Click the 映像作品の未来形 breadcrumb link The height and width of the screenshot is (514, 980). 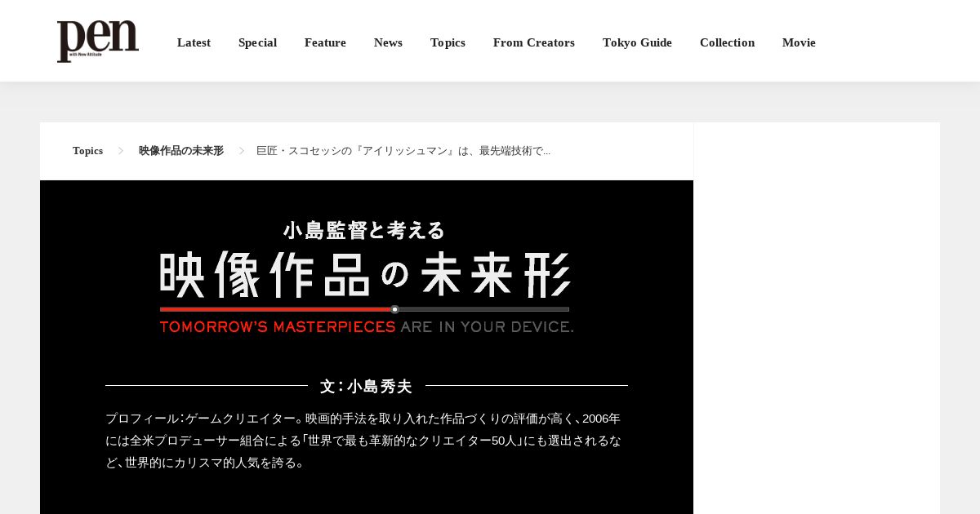pyautogui.click(x=181, y=151)
